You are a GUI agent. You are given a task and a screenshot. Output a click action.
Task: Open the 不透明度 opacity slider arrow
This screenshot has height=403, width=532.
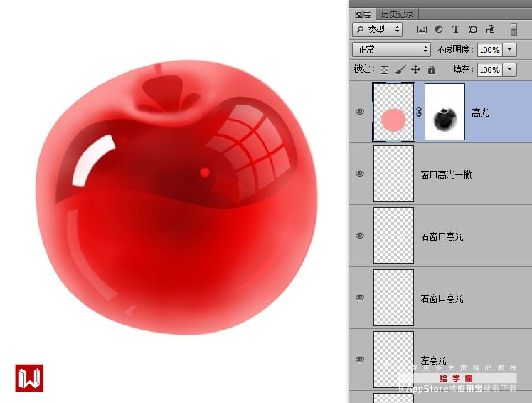510,50
